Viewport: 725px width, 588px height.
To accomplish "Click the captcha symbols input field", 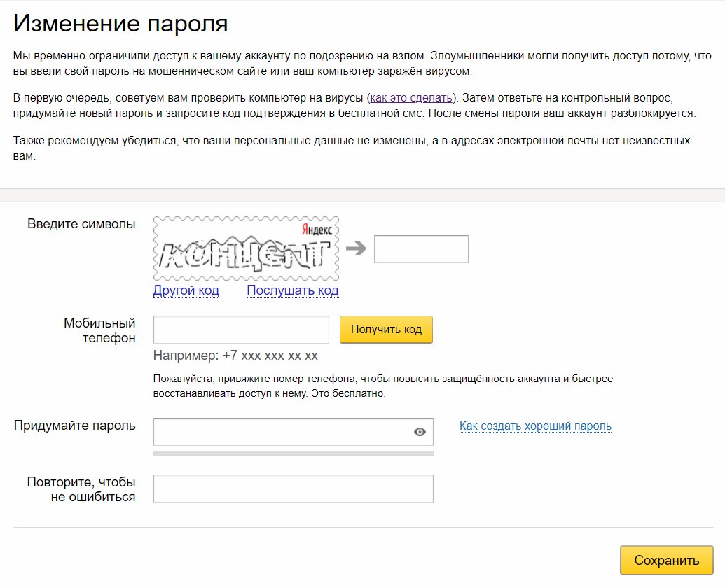I will point(421,249).
